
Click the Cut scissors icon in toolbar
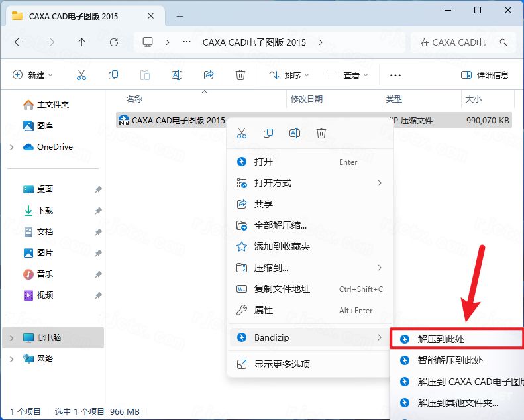(81, 75)
